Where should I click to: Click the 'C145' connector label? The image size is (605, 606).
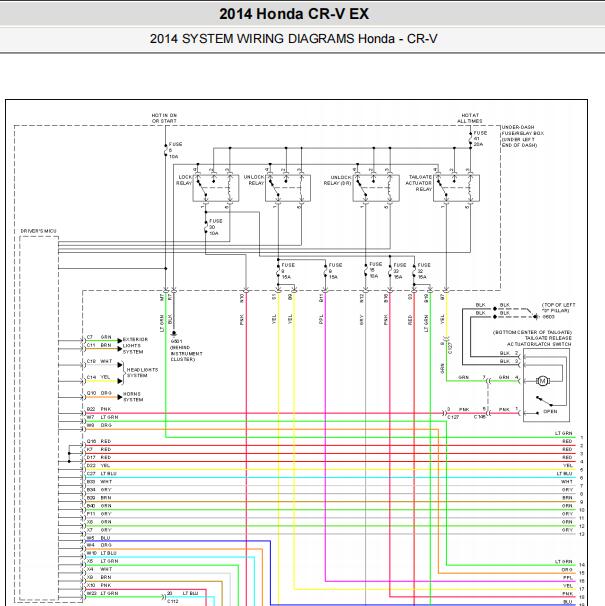pyautogui.click(x=480, y=417)
